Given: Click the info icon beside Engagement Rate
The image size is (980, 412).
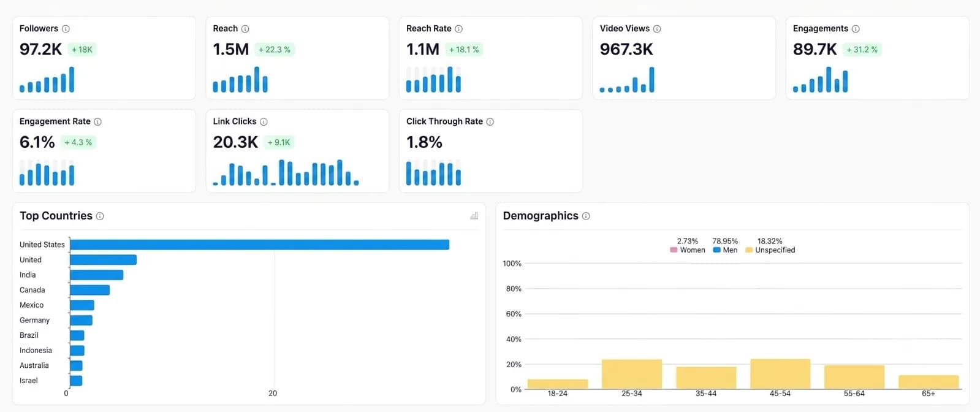Looking at the screenshot, I should (97, 122).
